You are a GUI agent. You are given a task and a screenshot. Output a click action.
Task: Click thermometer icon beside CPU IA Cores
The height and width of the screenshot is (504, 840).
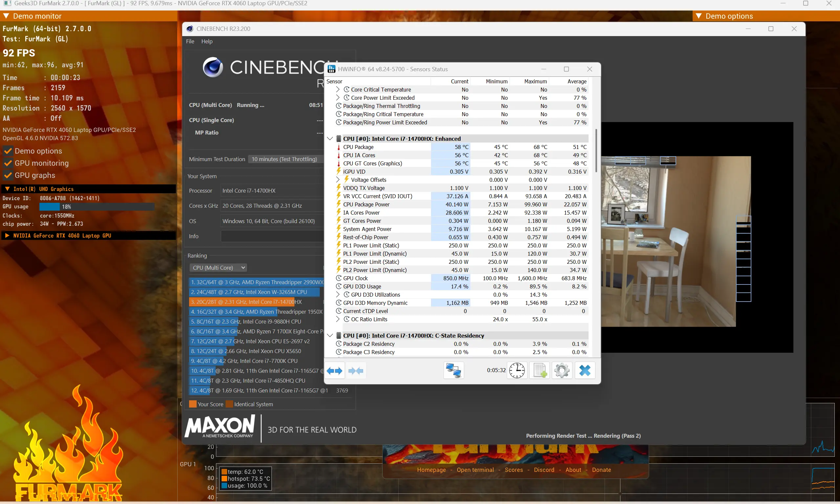coord(338,155)
